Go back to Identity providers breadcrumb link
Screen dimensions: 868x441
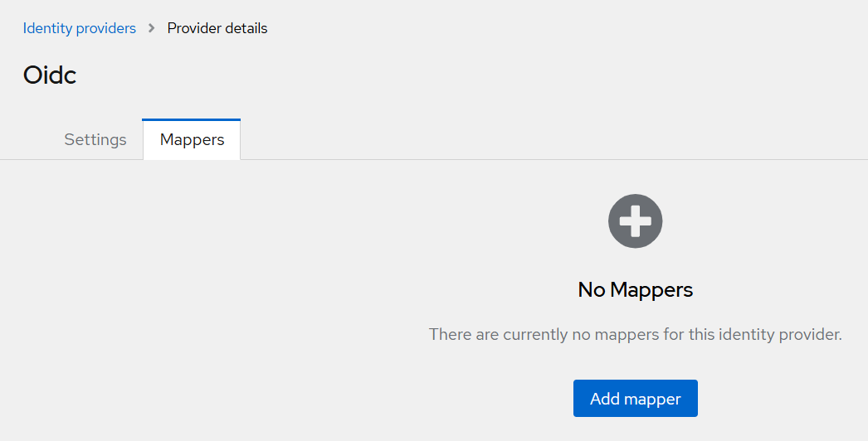[x=80, y=28]
